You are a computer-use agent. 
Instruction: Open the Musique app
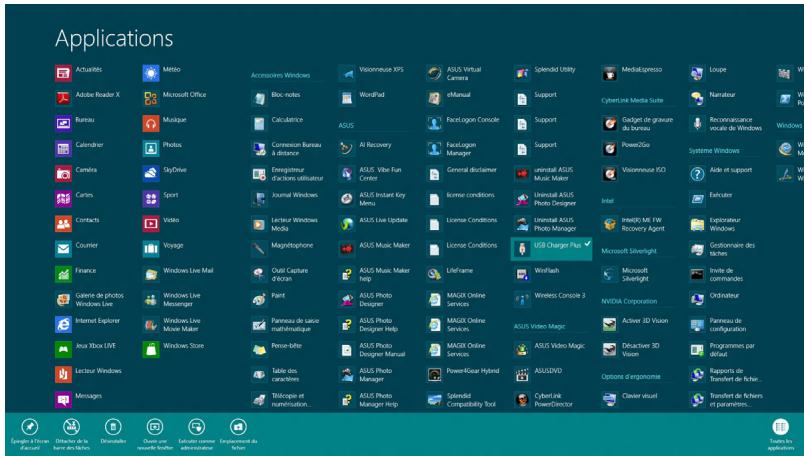tap(165, 123)
